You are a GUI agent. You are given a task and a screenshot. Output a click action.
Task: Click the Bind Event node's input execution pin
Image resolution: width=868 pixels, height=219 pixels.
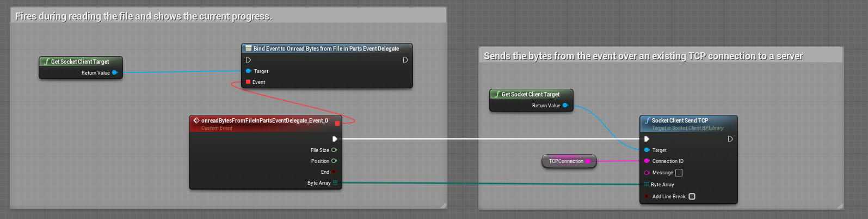248,60
